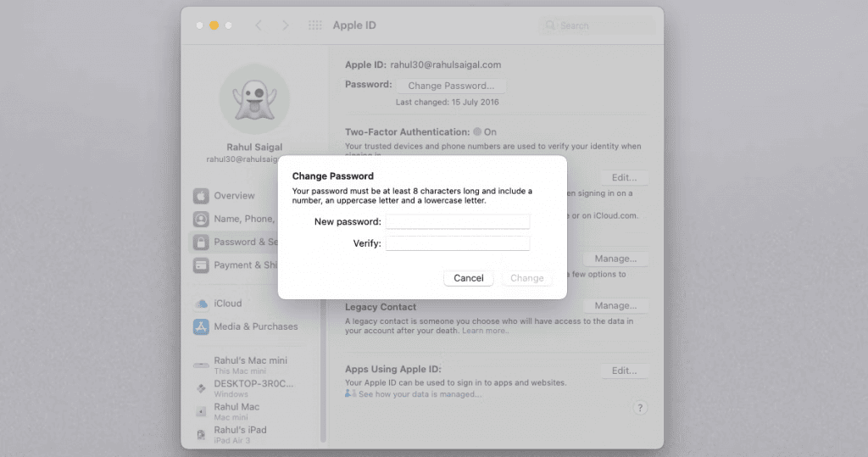Select the iCloud sidebar item

pos(227,304)
